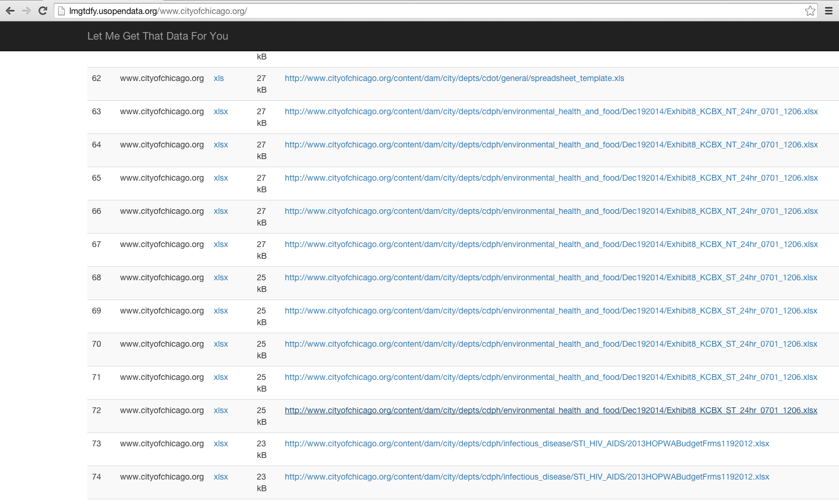Open the Chrome hamburger menu
Screen dimensions: 839x504
pos(829,10)
